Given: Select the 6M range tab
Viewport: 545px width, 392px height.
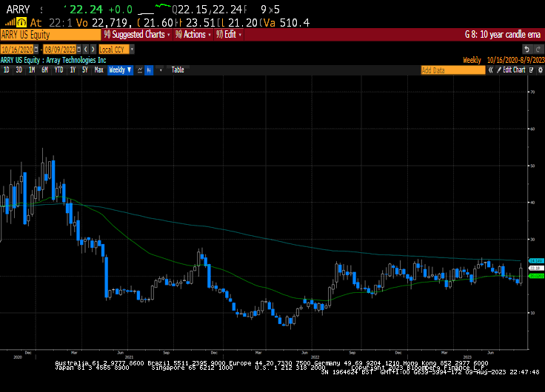Looking at the screenshot, I should (x=44, y=70).
